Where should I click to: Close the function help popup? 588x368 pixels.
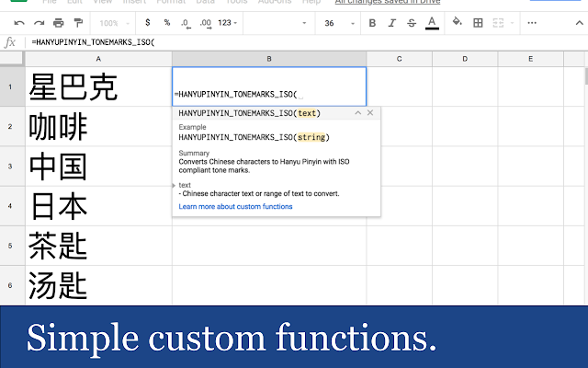(x=370, y=112)
